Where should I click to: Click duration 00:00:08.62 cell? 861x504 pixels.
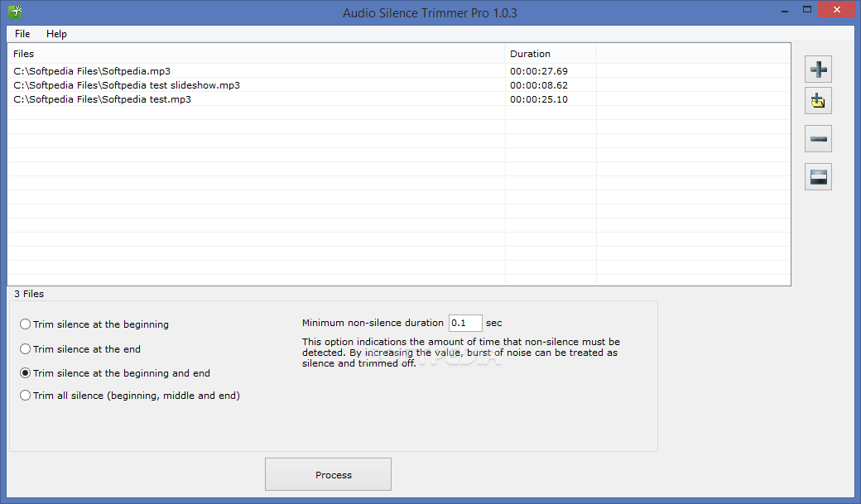[x=539, y=85]
